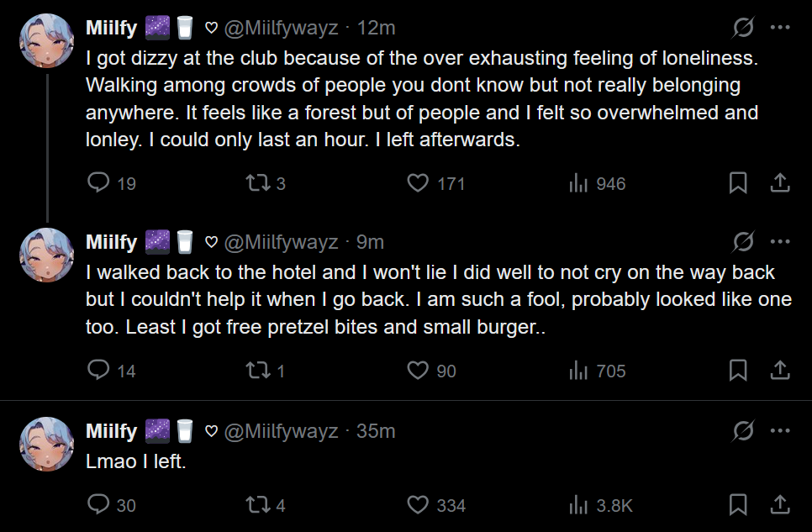Reply to the dizzy at the club tweet
Image resolution: width=812 pixels, height=532 pixels.
coord(99,182)
